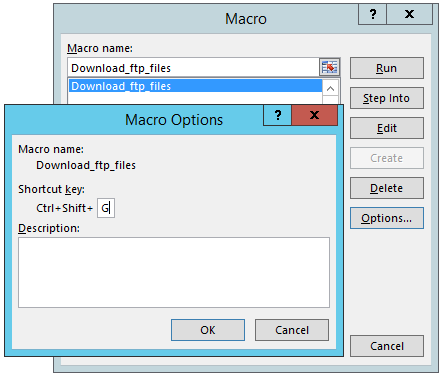
Task: Click into the Description text area
Action: point(174,272)
